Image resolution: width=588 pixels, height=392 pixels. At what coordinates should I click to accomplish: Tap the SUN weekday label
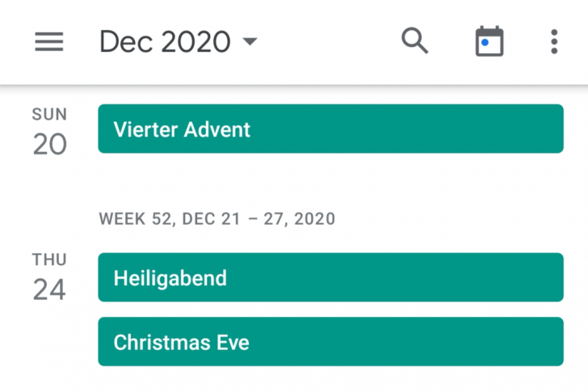point(49,115)
